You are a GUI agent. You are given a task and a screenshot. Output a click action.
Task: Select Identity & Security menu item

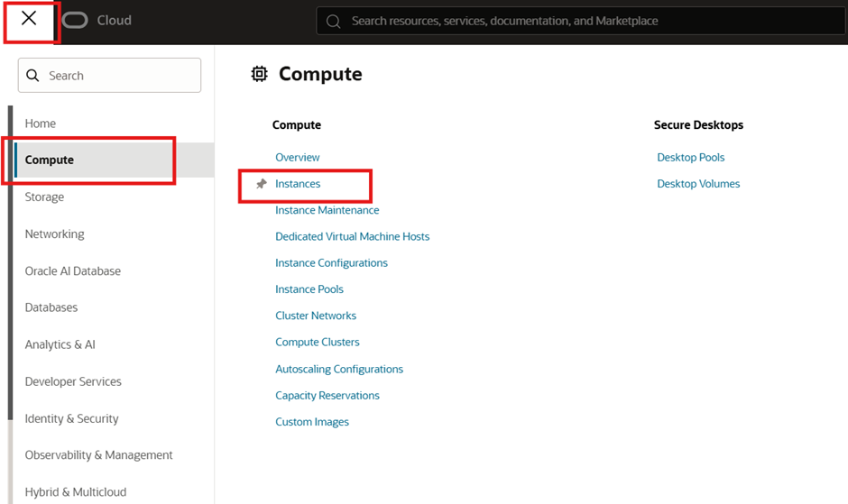click(x=72, y=418)
